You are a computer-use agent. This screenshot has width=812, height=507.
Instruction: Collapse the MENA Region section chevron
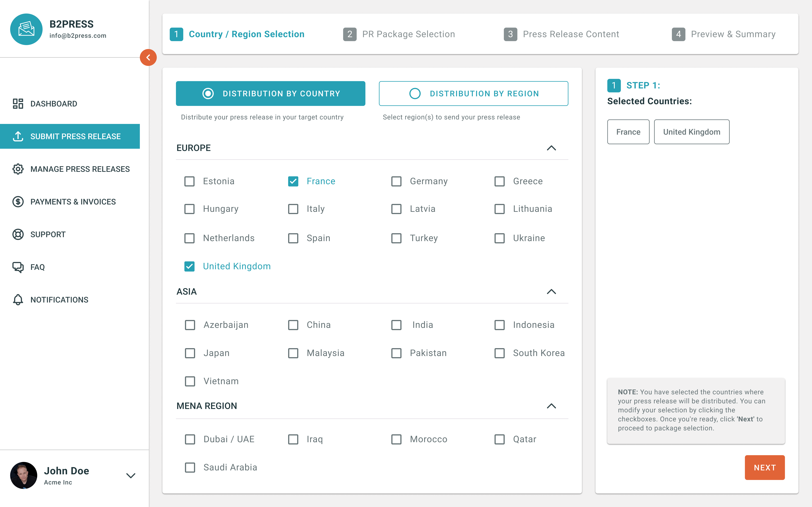(551, 406)
